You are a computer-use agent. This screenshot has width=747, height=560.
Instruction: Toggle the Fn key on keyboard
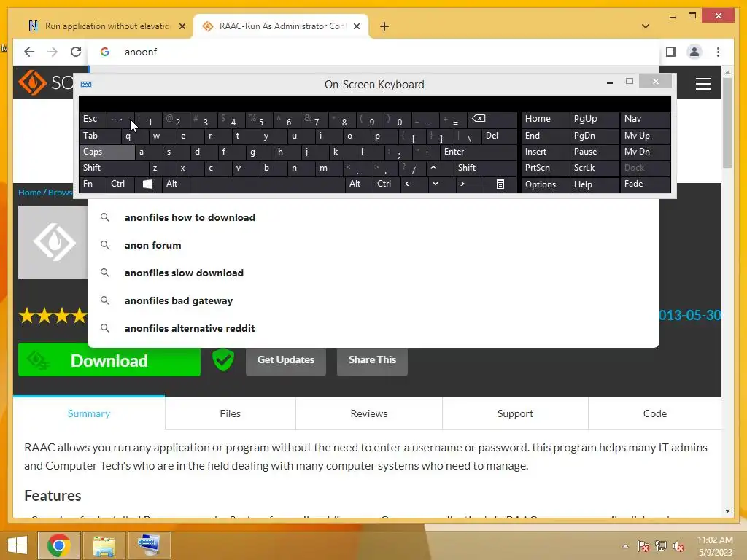[93, 184]
